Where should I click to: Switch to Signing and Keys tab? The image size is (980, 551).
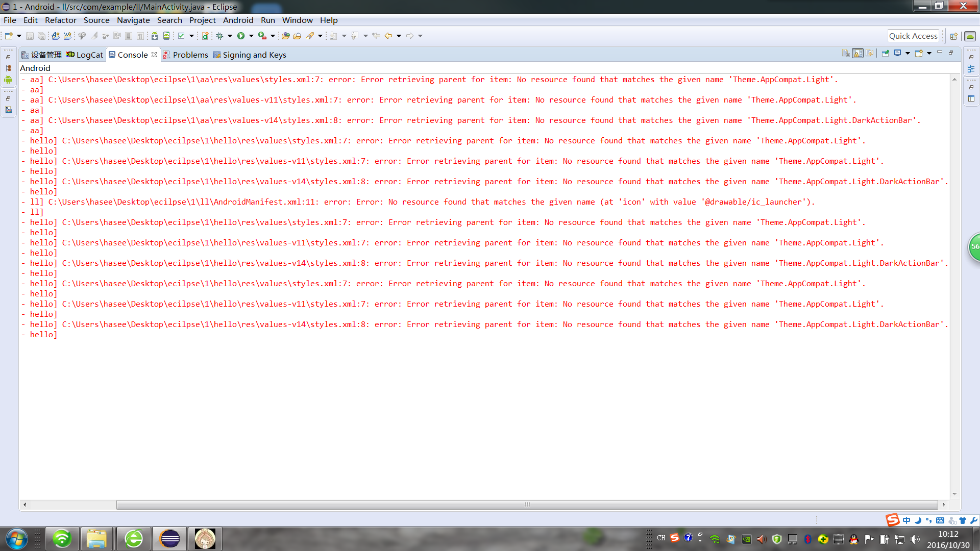pyautogui.click(x=250, y=55)
